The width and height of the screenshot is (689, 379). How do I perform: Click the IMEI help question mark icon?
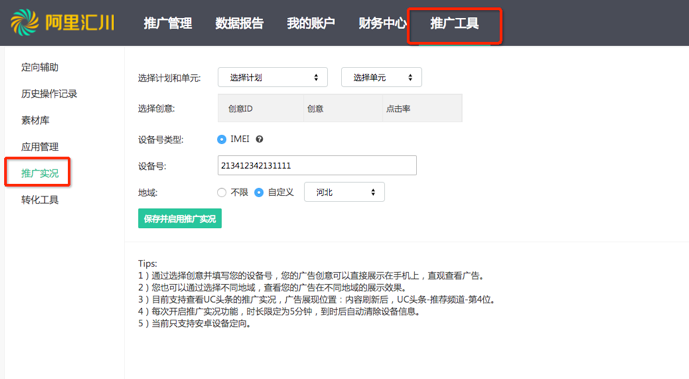click(260, 139)
